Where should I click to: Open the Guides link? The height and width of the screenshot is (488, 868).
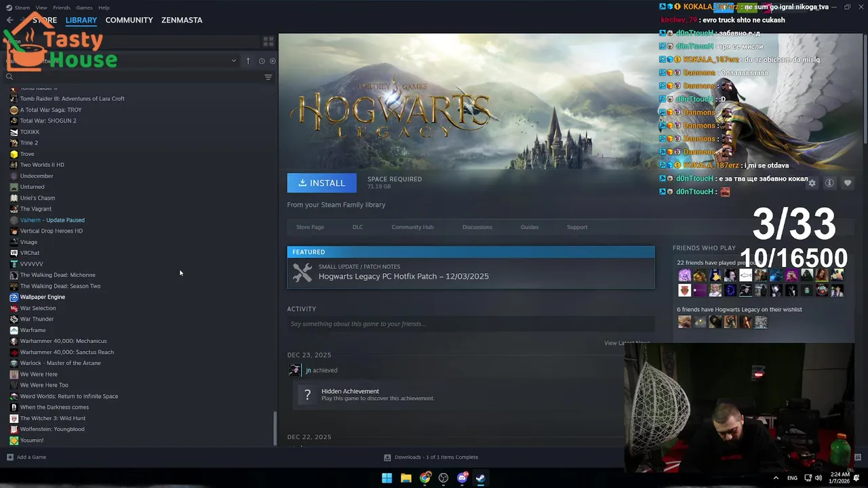530,227
